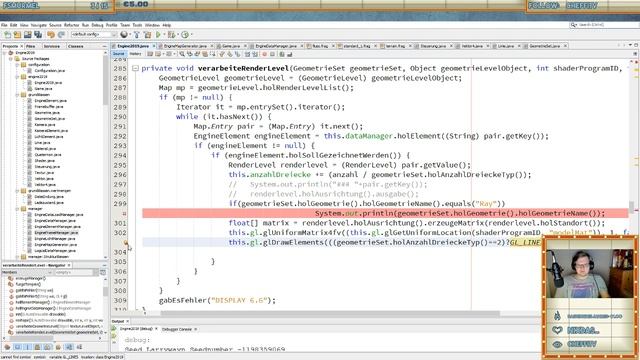Toggle the Navigator fully qualified names filter
Viewport: 640px width, 360px height.
[x=58, y=347]
